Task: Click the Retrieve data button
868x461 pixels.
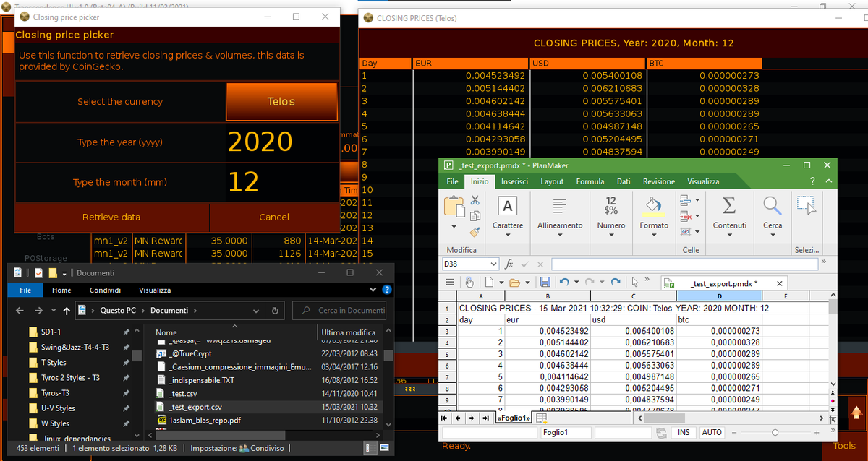Action: (x=111, y=217)
